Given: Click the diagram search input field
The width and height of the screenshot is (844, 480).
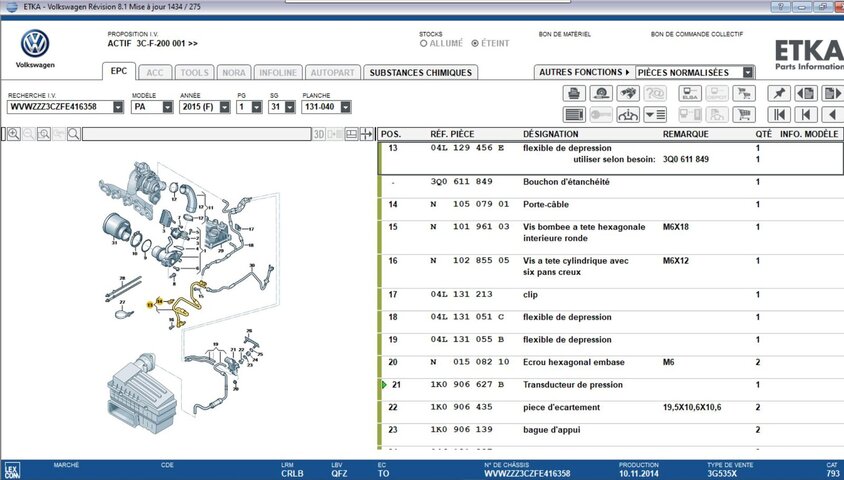Looking at the screenshot, I should (197, 134).
